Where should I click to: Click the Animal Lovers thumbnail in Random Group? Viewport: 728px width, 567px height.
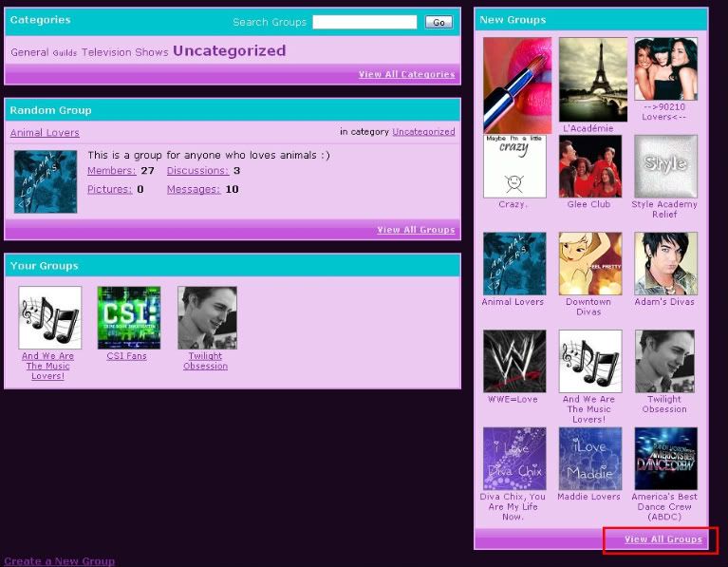pos(46,181)
